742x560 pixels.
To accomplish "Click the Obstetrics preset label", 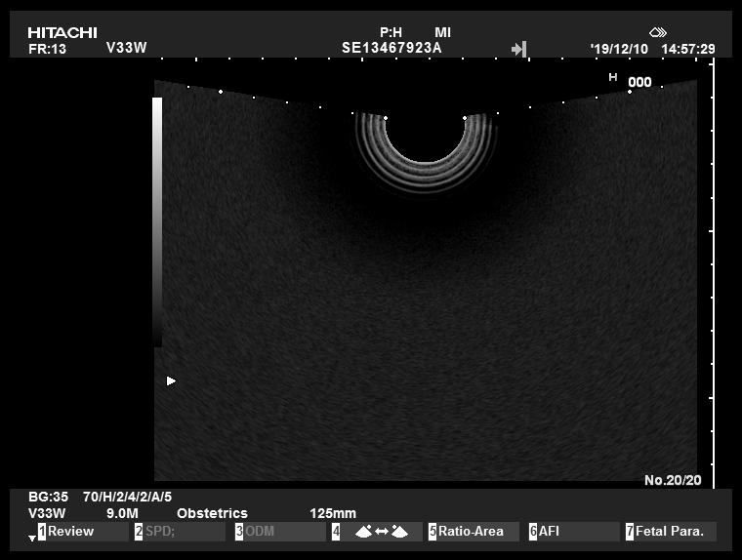I will (x=212, y=513).
